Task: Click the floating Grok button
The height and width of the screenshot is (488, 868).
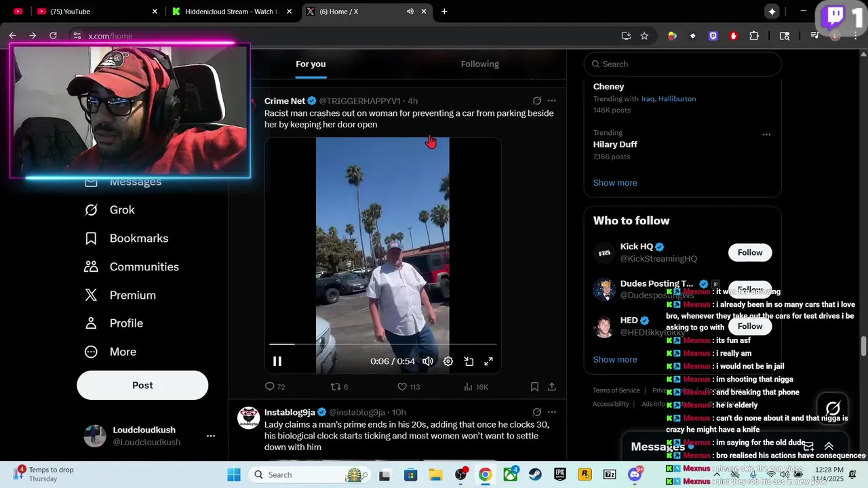Action: (x=833, y=409)
